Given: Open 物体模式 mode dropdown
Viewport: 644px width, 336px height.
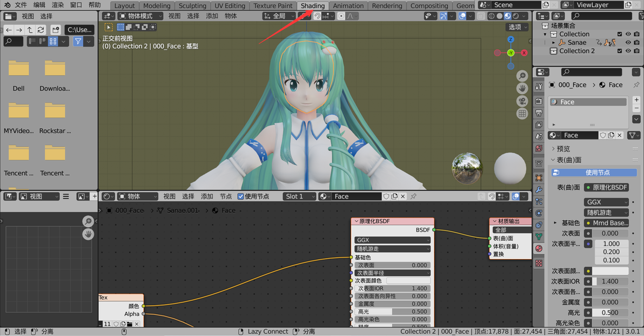Looking at the screenshot, I should [x=140, y=16].
